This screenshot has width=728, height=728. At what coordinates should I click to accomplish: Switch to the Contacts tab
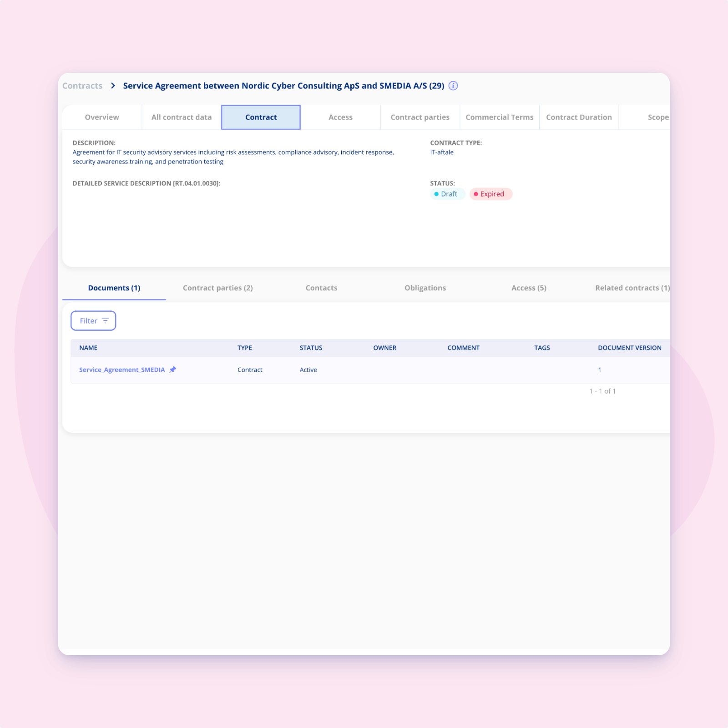pos(322,288)
